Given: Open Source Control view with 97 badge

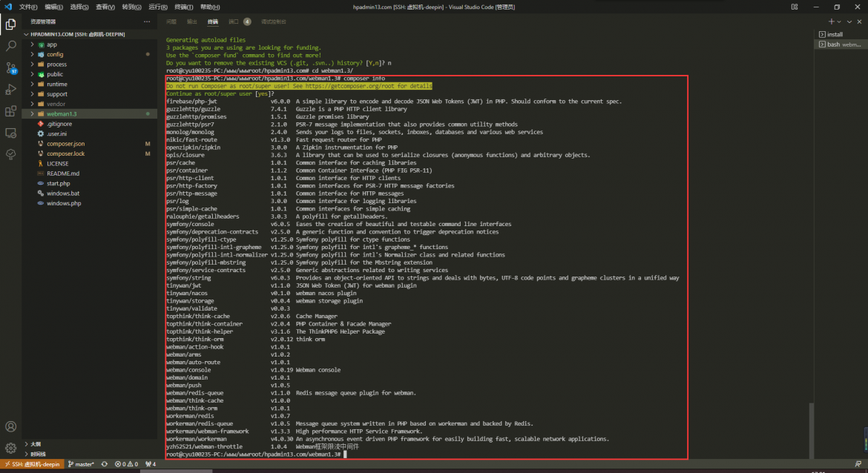Looking at the screenshot, I should click(x=10, y=68).
